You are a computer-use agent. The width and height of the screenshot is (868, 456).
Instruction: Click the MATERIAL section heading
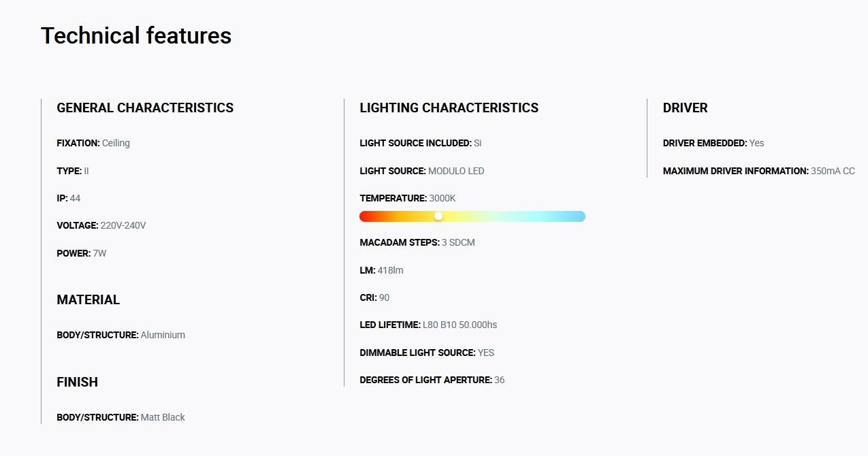pos(88,299)
